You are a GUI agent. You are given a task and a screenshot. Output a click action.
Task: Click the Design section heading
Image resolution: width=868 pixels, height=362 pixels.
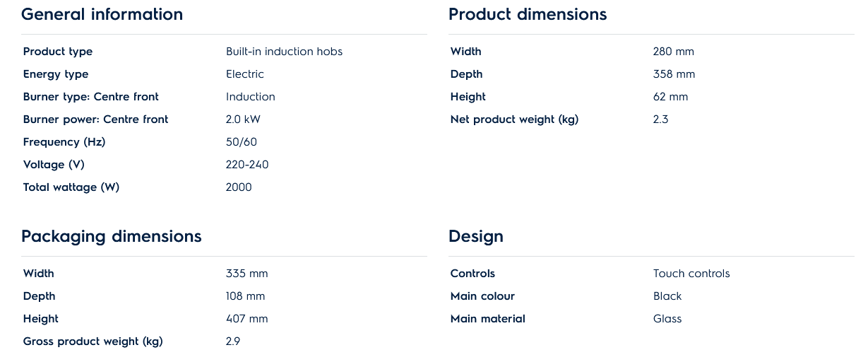coord(476,236)
